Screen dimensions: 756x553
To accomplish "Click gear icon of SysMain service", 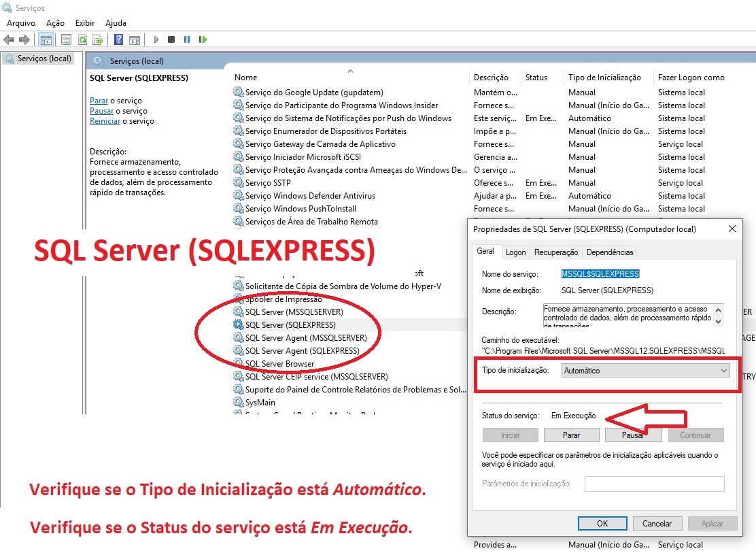I will point(238,402).
